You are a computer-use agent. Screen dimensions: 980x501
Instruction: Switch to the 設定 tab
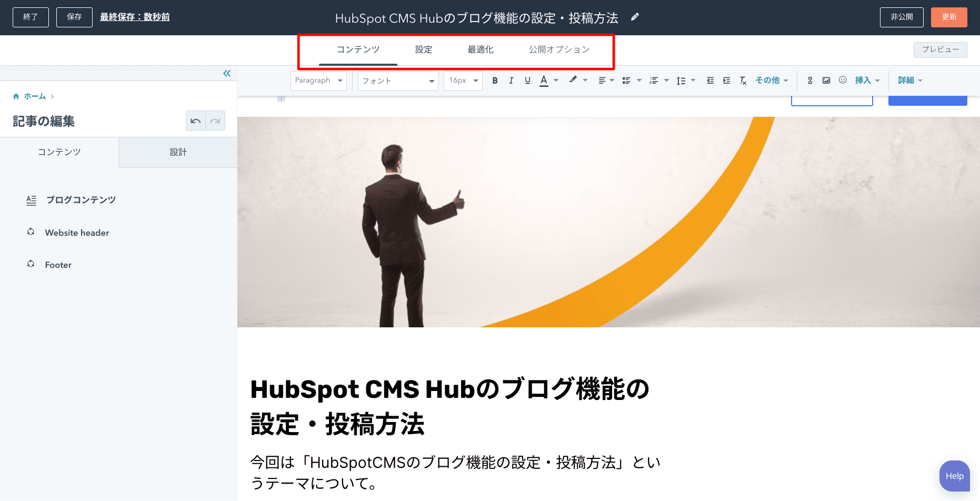click(424, 49)
